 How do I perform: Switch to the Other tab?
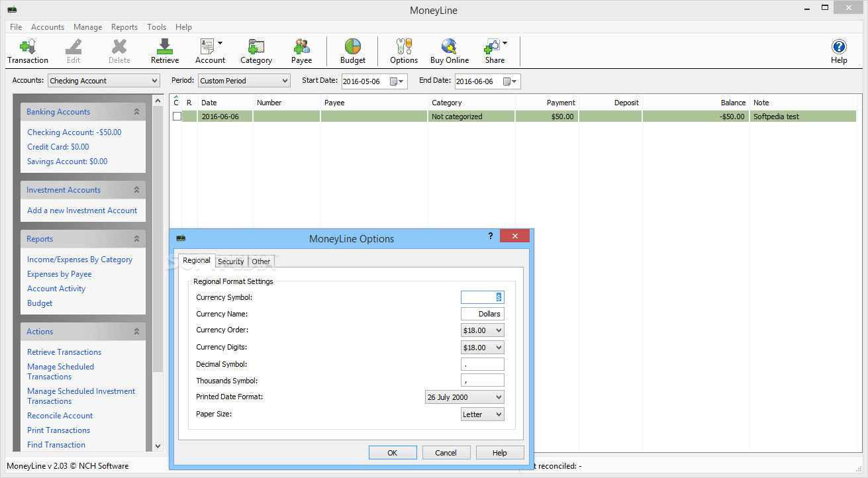tap(261, 262)
